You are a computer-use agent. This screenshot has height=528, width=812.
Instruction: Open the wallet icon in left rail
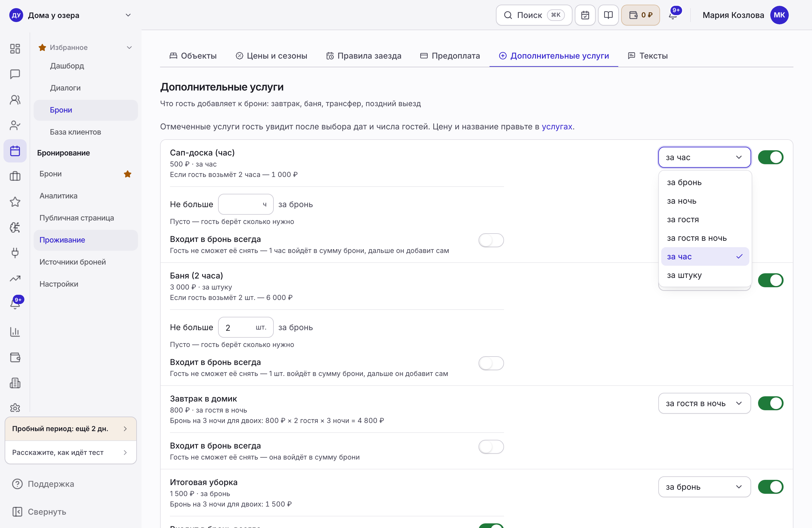pyautogui.click(x=15, y=357)
